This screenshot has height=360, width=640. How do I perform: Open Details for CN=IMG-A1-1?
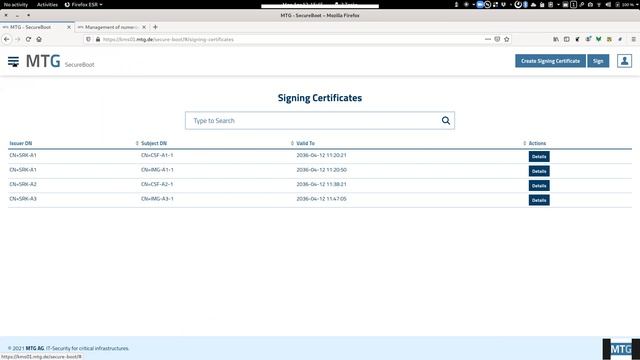pos(539,171)
